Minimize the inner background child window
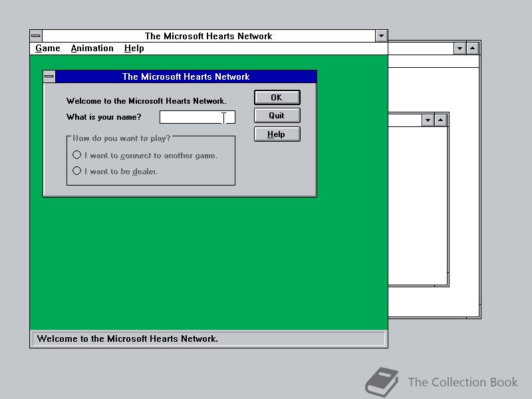532x399 pixels. (x=428, y=120)
